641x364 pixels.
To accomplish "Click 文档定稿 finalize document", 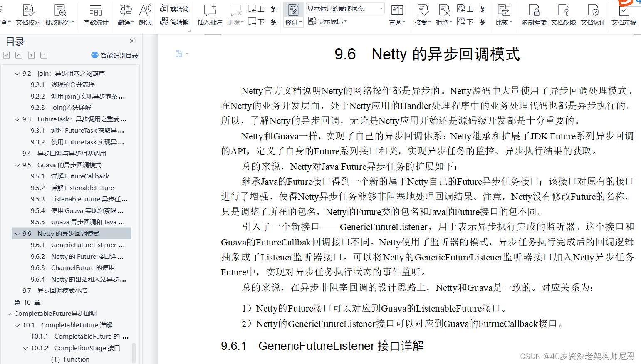I will pos(624,15).
